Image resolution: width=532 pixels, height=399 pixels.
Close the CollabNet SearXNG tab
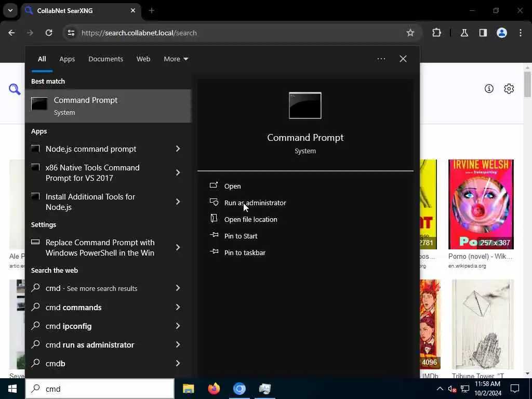133,10
